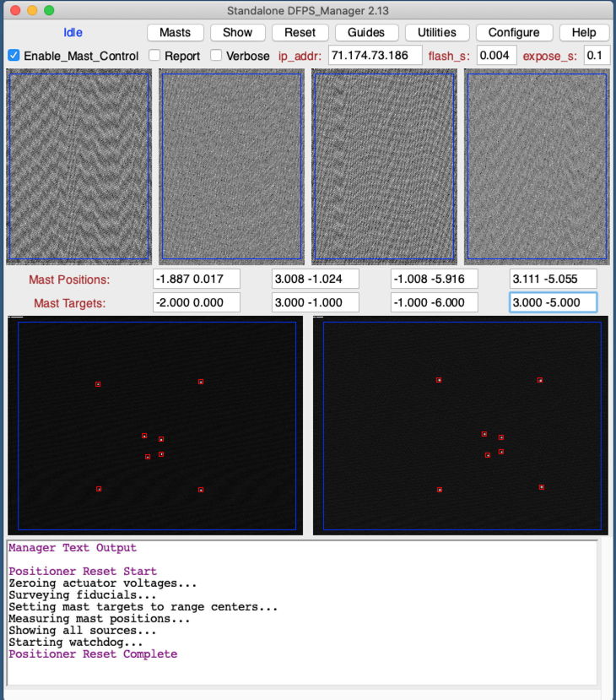This screenshot has width=616, height=700.
Task: Click the left fiducial camera image
Action: [155, 426]
